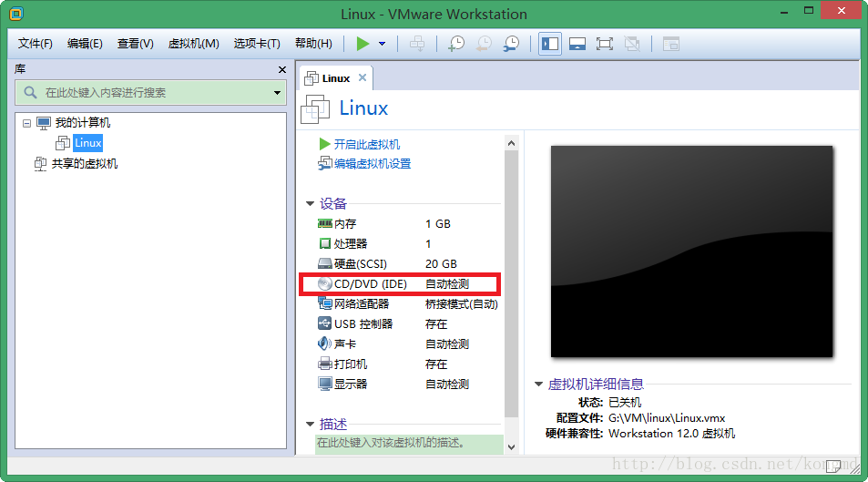Click the black VM screen preview thumbnail
Screen dimensions: 868x482
coord(691,251)
